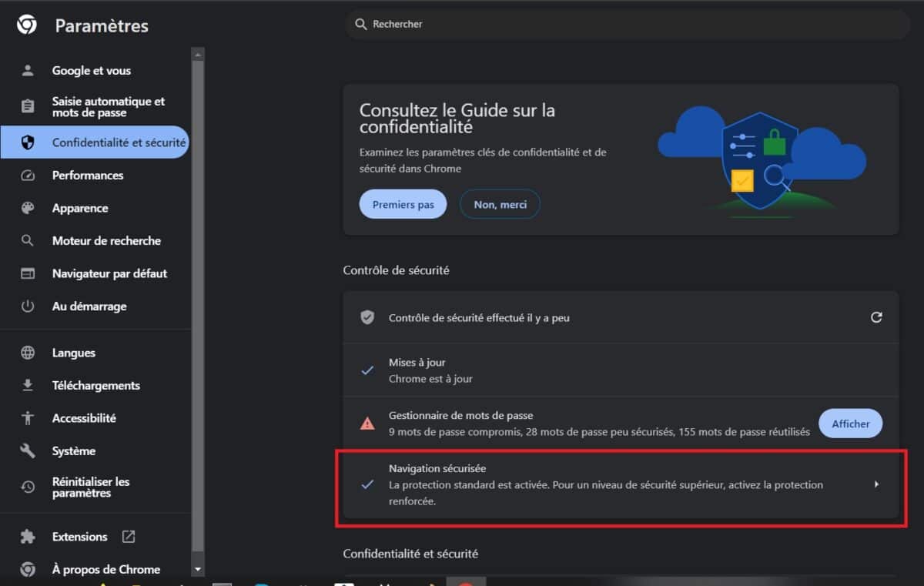Click Premiers pas button

[x=403, y=204]
